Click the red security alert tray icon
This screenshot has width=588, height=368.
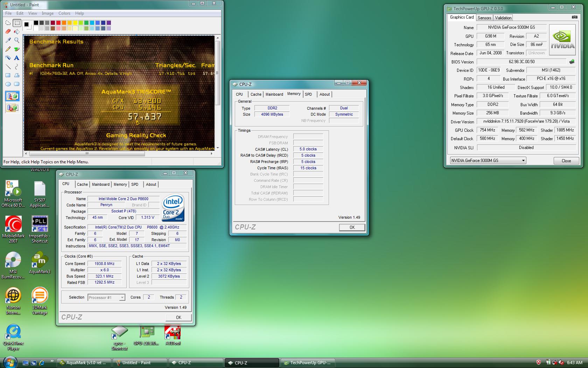click(x=539, y=362)
